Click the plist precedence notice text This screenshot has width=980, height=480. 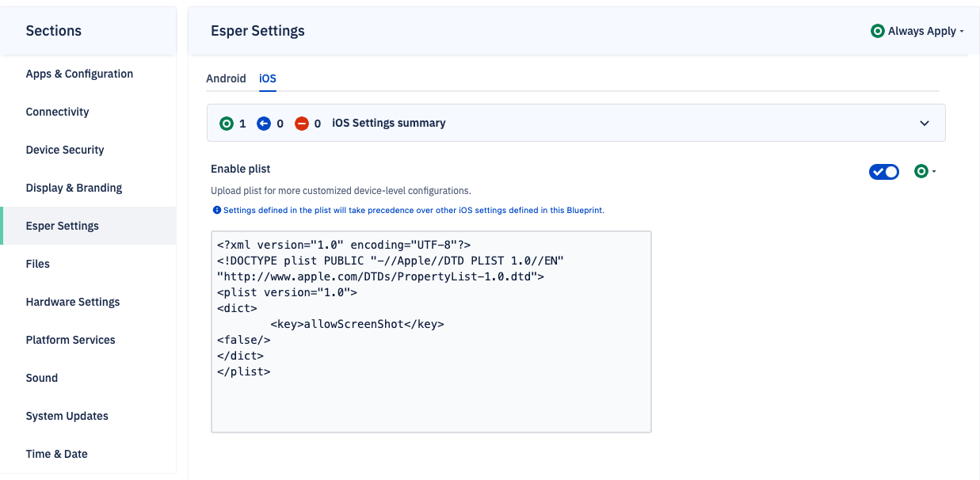tap(414, 211)
